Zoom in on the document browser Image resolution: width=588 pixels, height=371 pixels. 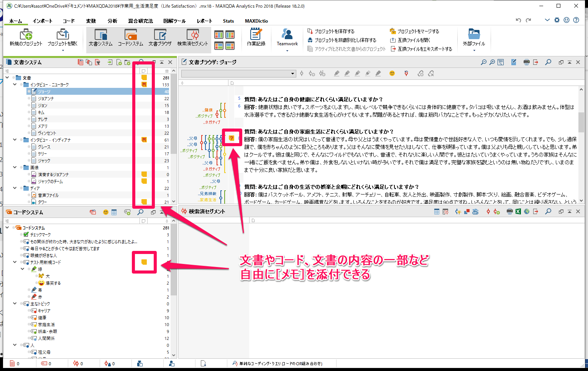(x=492, y=62)
